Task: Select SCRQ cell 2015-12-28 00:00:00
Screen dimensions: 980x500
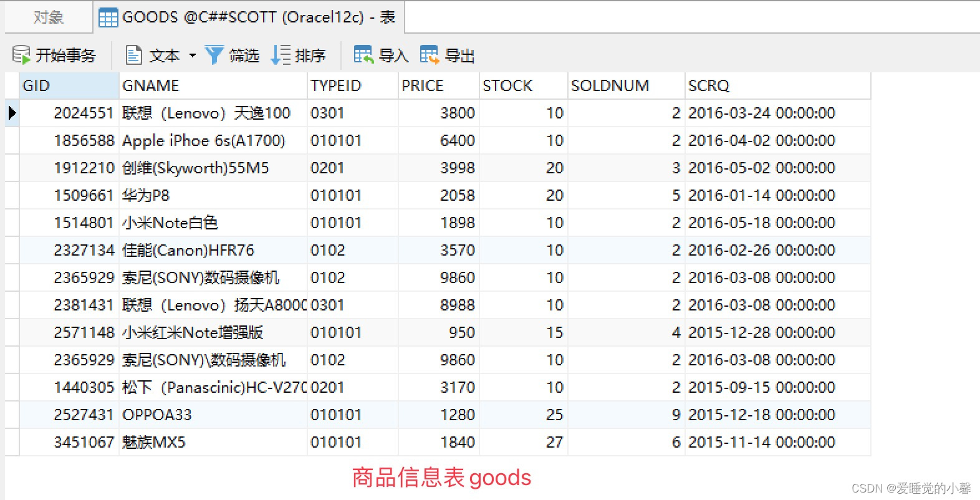Action: coord(778,332)
